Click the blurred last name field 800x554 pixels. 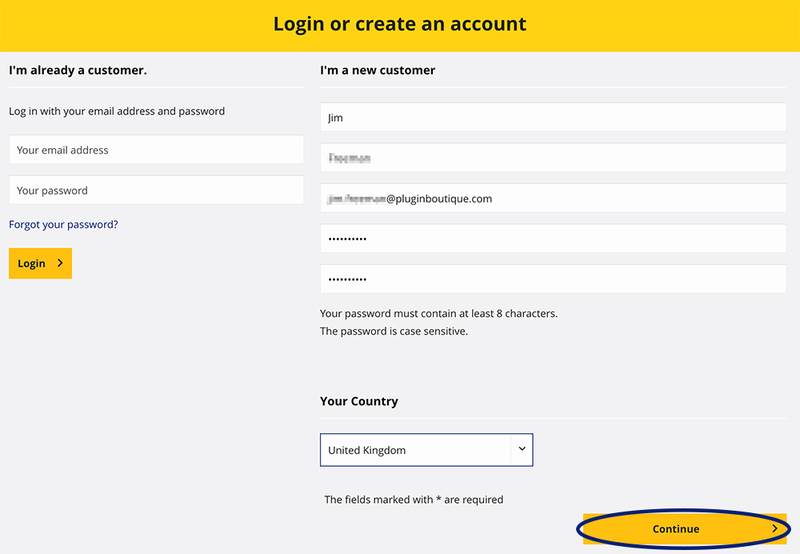click(553, 157)
